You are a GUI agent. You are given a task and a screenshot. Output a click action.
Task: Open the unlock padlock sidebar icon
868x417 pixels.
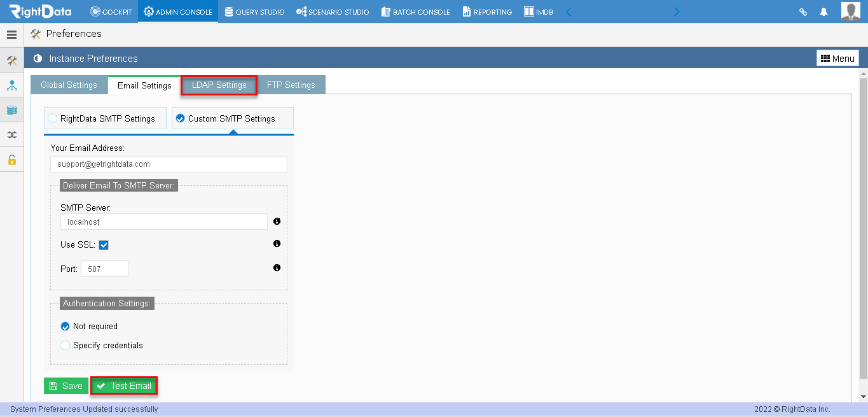pyautogui.click(x=11, y=160)
